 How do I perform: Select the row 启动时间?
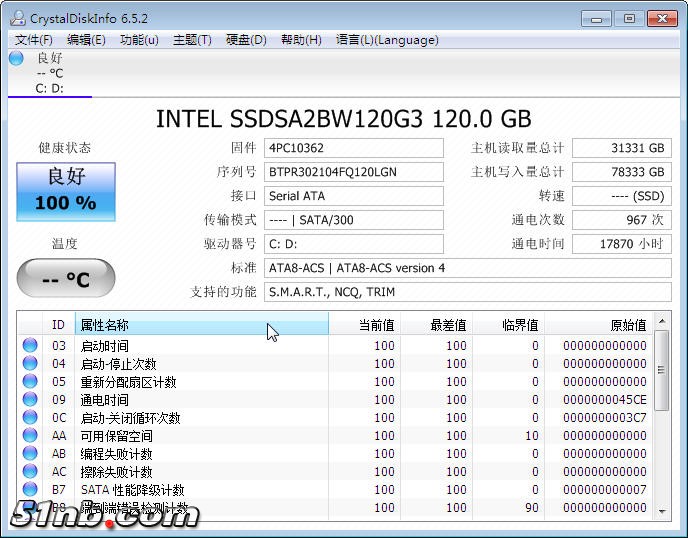click(335, 345)
